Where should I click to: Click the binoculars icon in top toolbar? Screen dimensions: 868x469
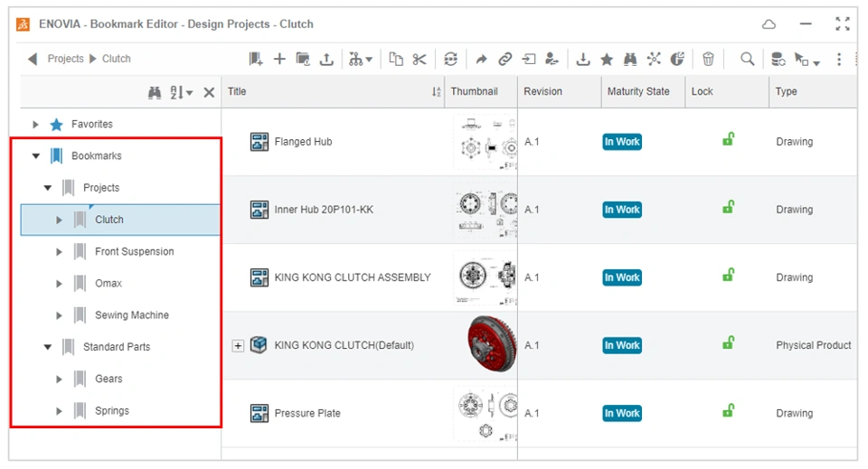coord(630,59)
